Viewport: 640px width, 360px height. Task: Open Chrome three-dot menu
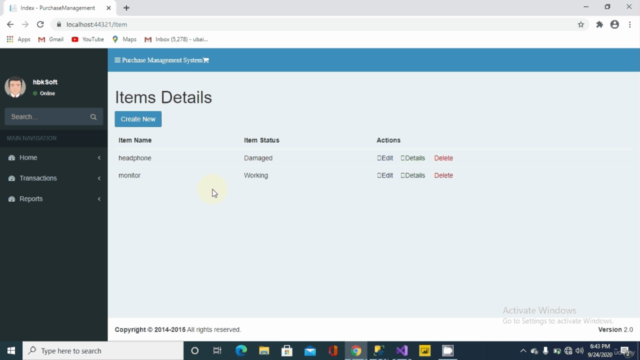630,24
